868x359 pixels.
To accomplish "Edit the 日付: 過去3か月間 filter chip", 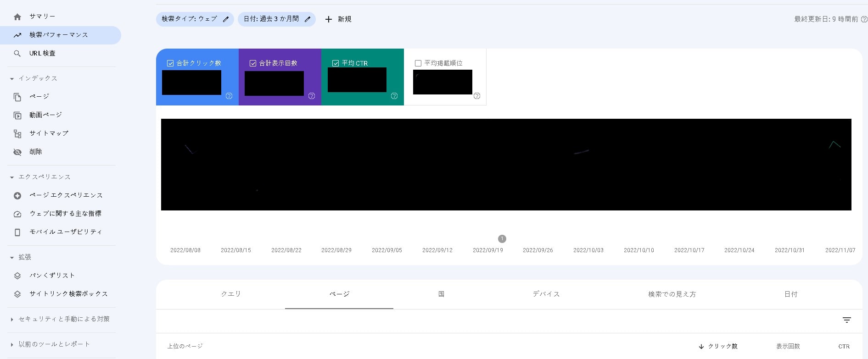I will [276, 19].
